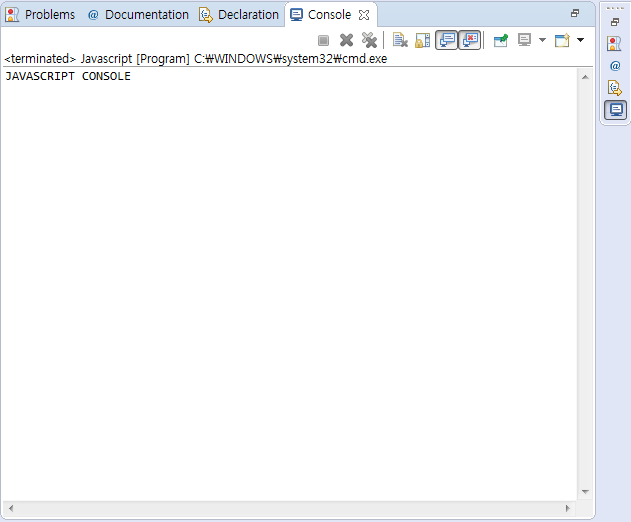Select the Console tab

[x=321, y=15]
